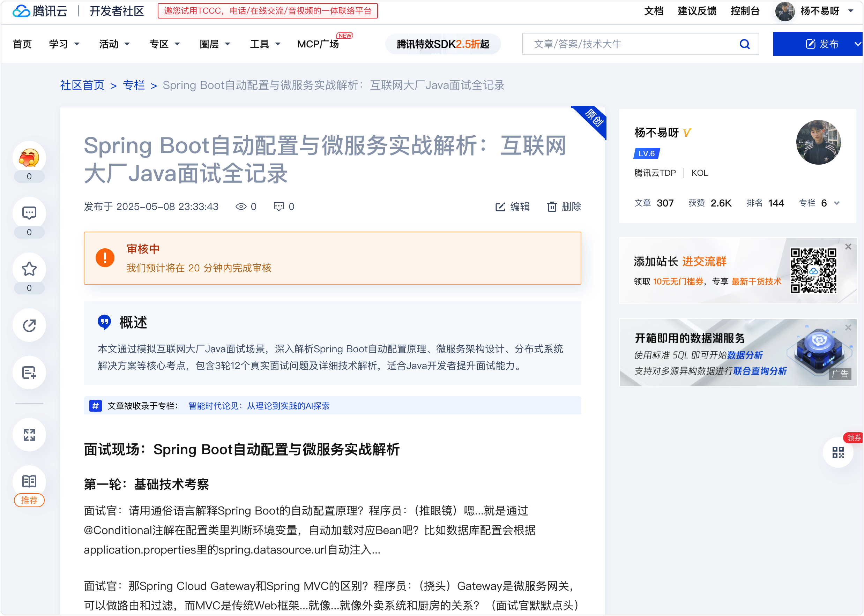The image size is (864, 616).
Task: Click the comment count icon under title
Action: [278, 206]
